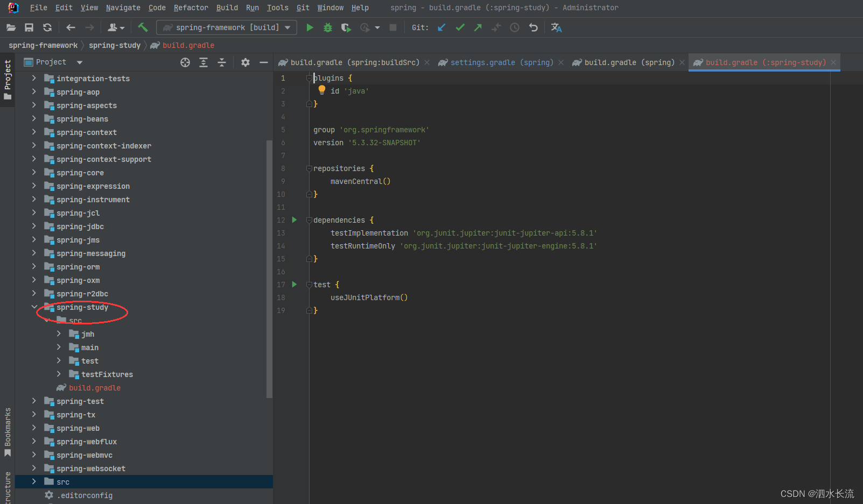Click Git push green arrow
The height and width of the screenshot is (504, 863).
coord(478,27)
